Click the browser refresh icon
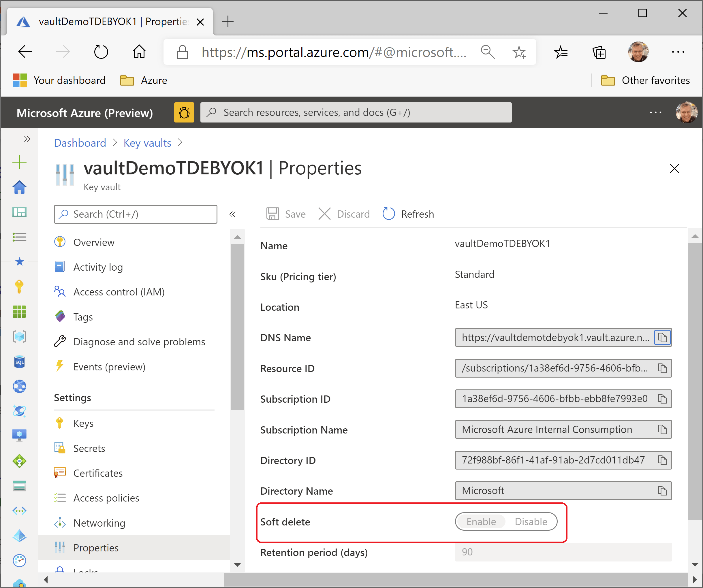Image resolution: width=703 pixels, height=588 pixels. [101, 52]
